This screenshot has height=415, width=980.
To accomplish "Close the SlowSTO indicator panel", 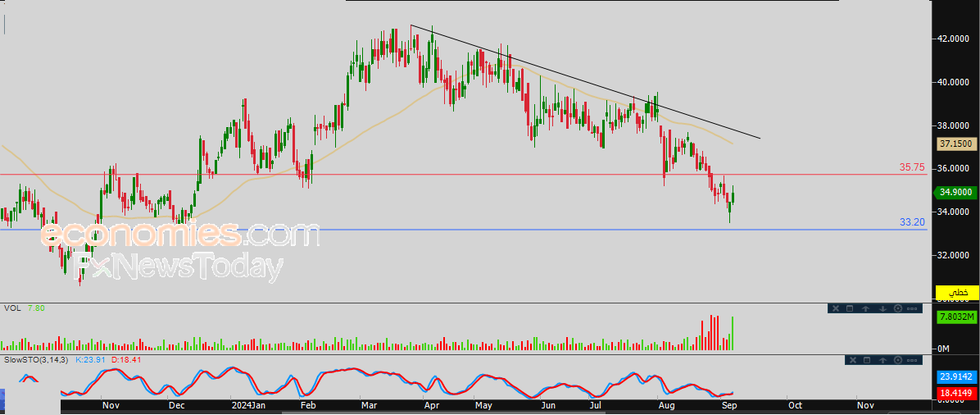I will pyautogui.click(x=853, y=360).
